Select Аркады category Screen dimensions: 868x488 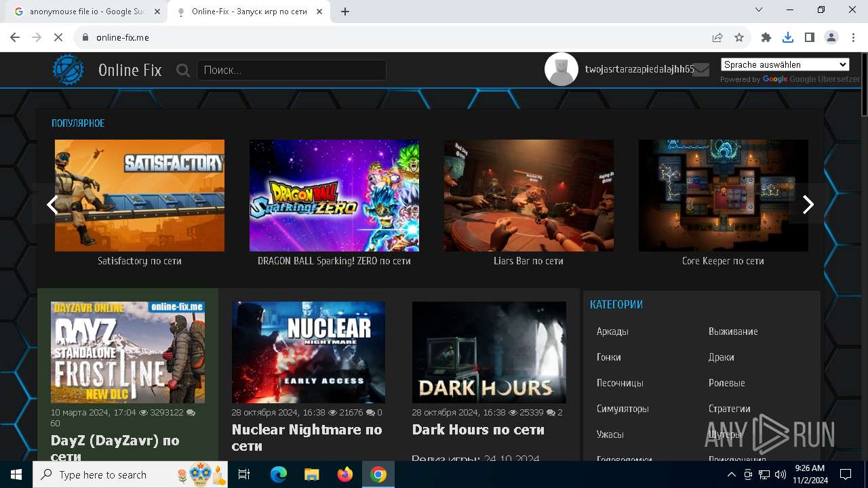[x=612, y=331]
